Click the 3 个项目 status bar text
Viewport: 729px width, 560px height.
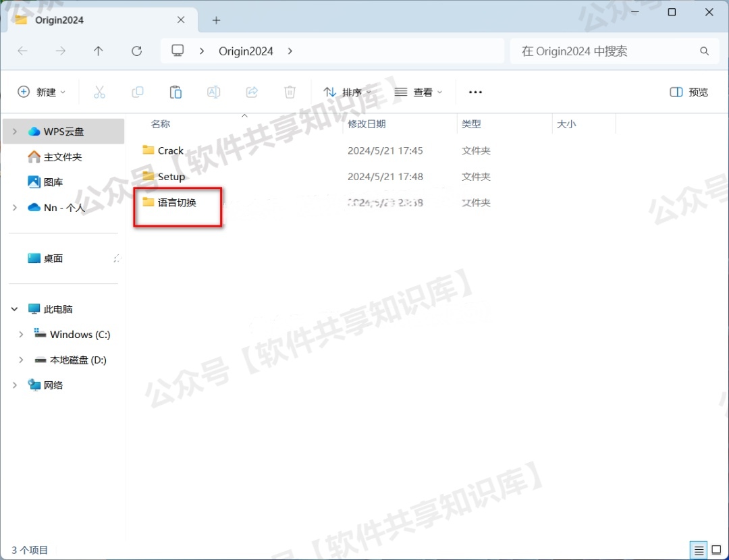(x=30, y=551)
